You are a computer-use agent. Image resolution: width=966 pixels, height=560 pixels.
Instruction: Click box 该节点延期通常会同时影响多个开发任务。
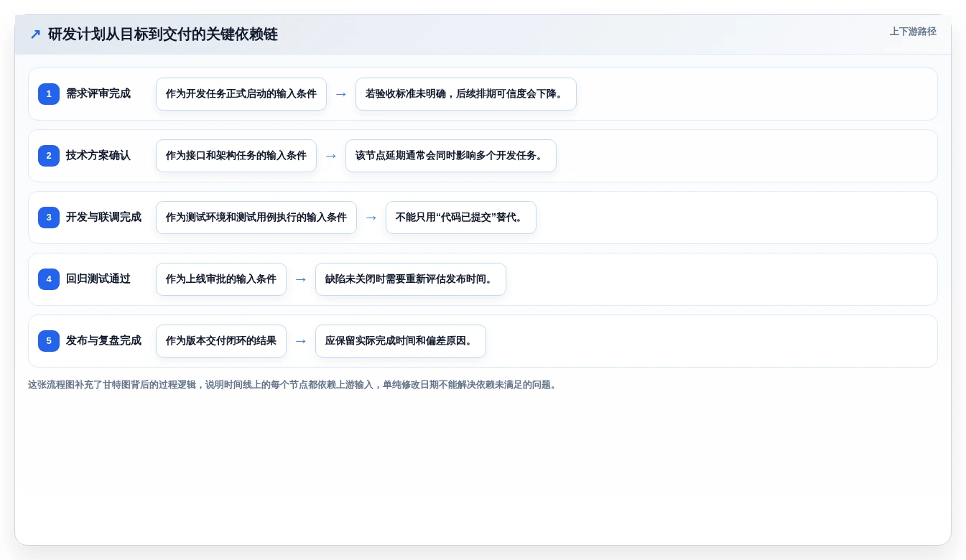(x=451, y=156)
